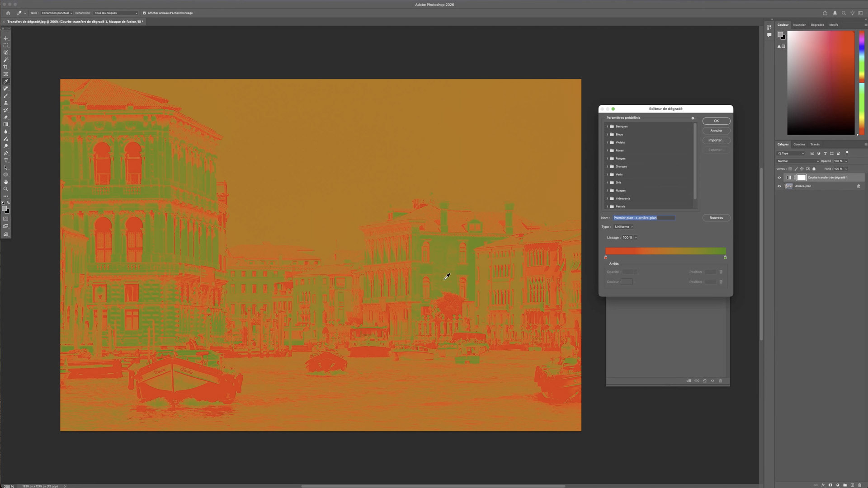This screenshot has width=868, height=488.
Task: Select the Hand tool
Action: (x=6, y=182)
